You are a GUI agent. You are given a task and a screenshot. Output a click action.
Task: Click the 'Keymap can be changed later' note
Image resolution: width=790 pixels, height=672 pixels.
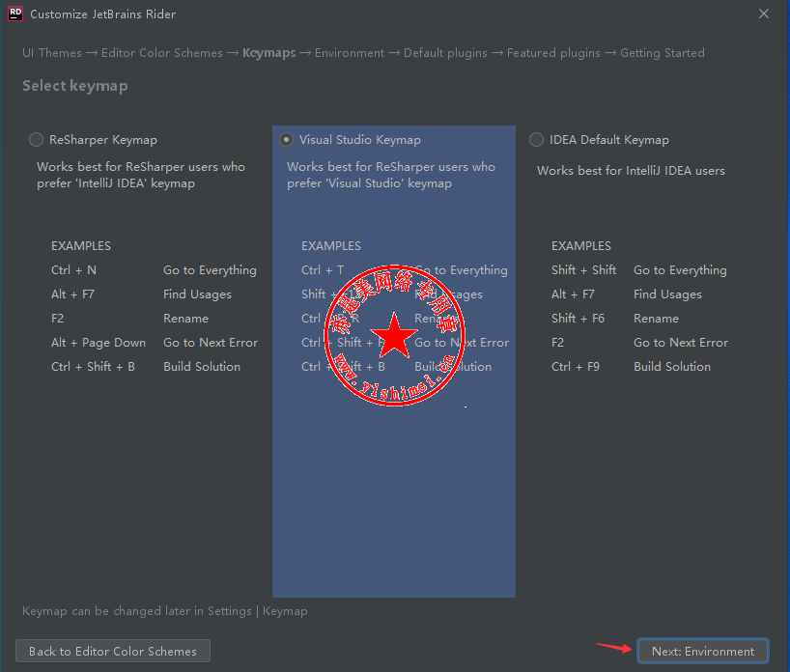click(x=165, y=611)
